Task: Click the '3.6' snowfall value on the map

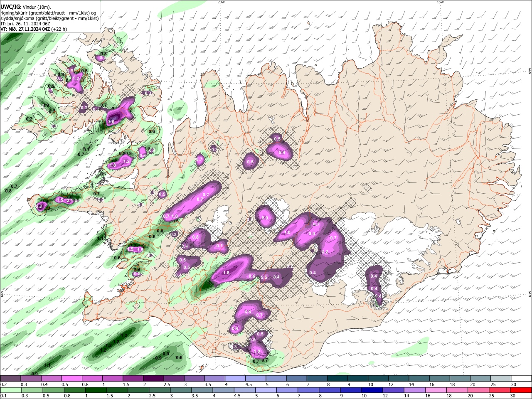Action: [x=111, y=122]
